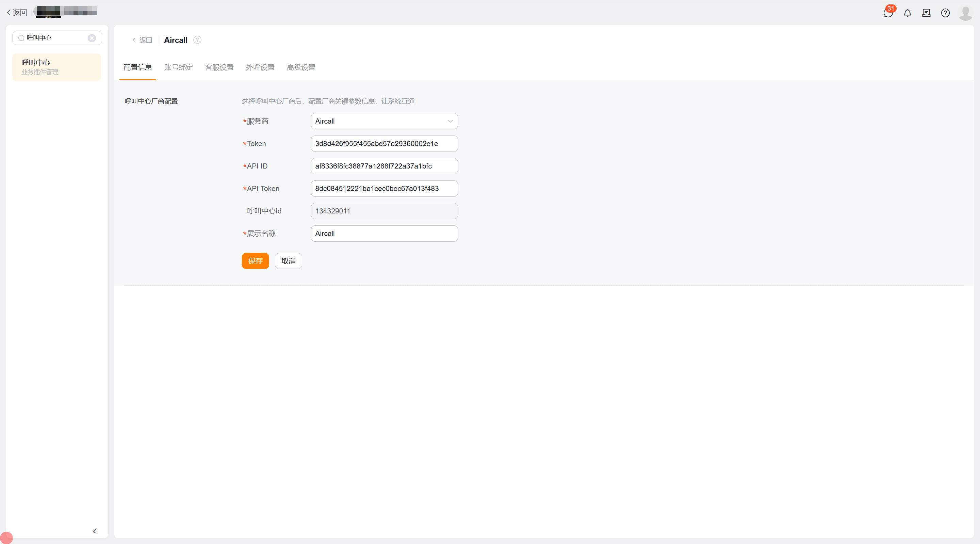Expand the 服务商 provider dropdown
980x544 pixels.
[384, 121]
